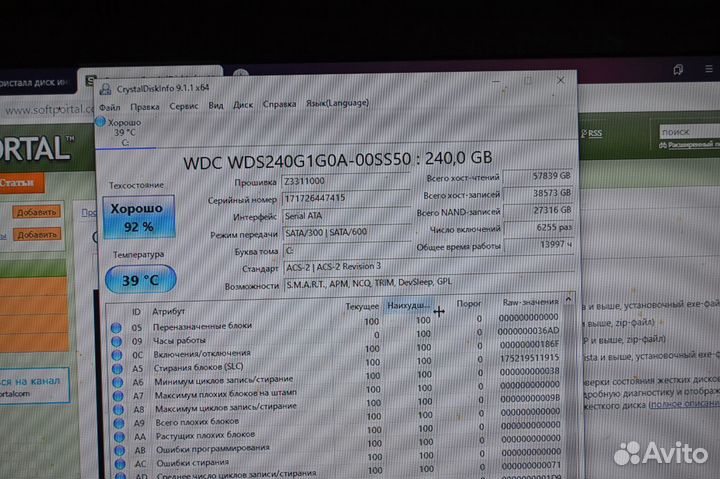Click status icon of attribute 0C Включения/отключения
Screen dimensions: 720x479
(117, 355)
